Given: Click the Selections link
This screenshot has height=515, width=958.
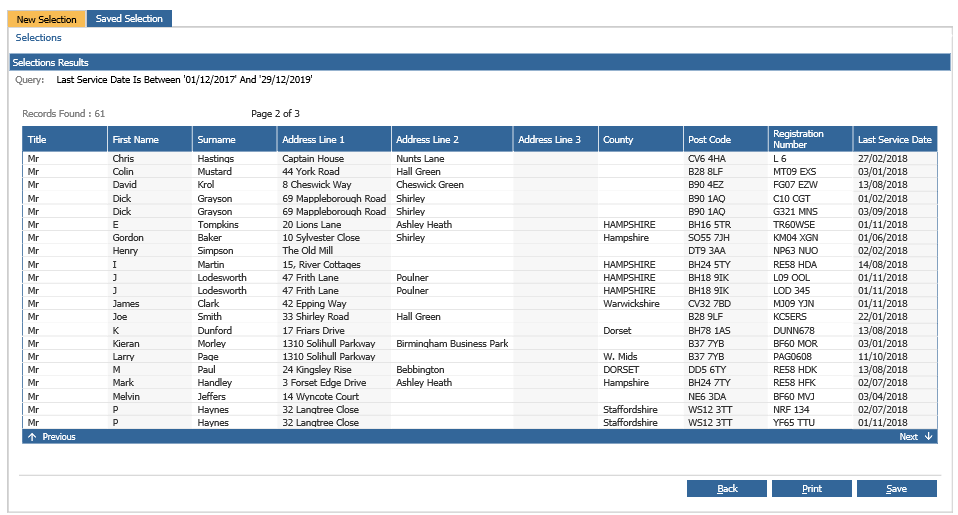Looking at the screenshot, I should point(38,38).
